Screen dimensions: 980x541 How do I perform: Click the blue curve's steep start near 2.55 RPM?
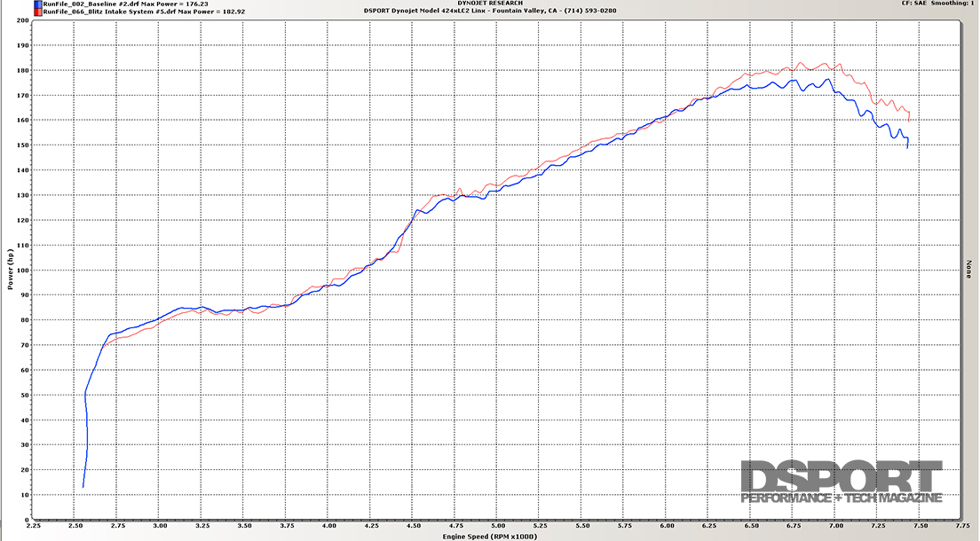86,435
